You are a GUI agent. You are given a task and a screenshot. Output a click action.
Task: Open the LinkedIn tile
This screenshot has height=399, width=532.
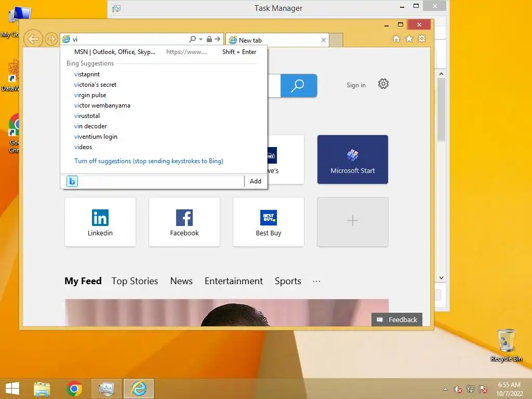(100, 222)
